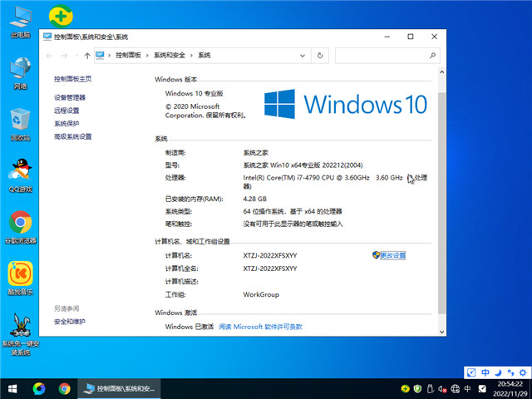Click scrollbar up arrow in system window

click(x=441, y=72)
